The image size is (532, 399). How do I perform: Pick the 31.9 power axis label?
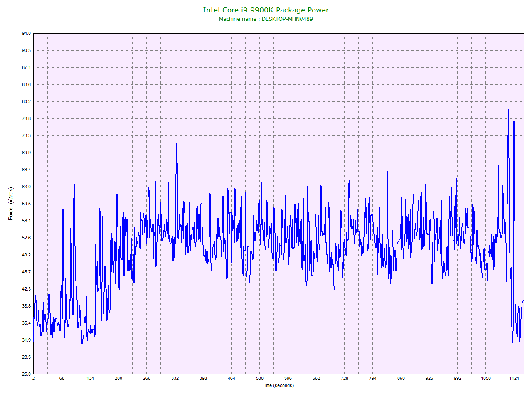coord(26,340)
